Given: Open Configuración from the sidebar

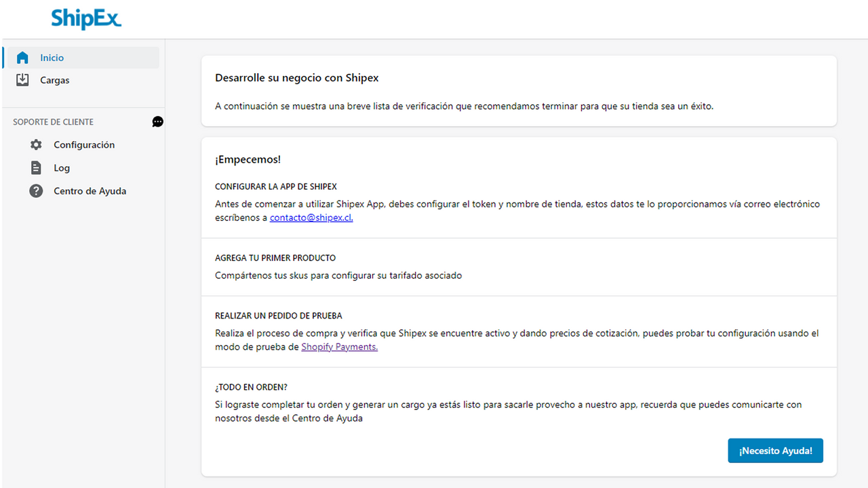Looking at the screenshot, I should pos(84,144).
